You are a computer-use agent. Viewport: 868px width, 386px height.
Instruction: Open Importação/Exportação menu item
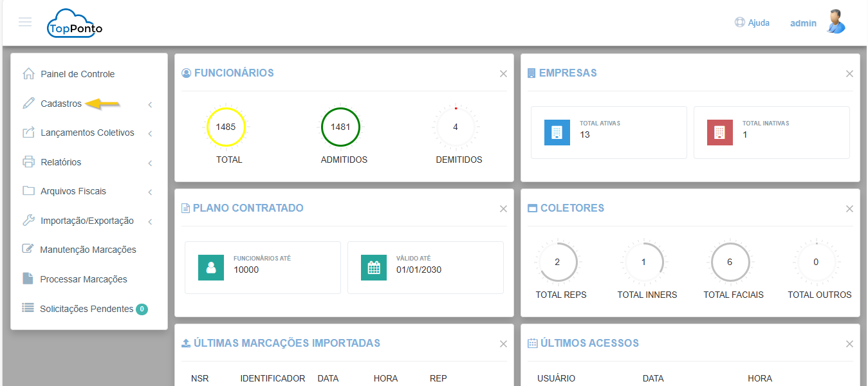(87, 221)
